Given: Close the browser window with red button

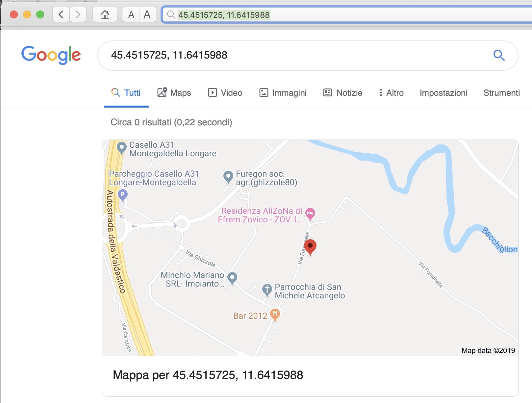Looking at the screenshot, I should [x=14, y=14].
